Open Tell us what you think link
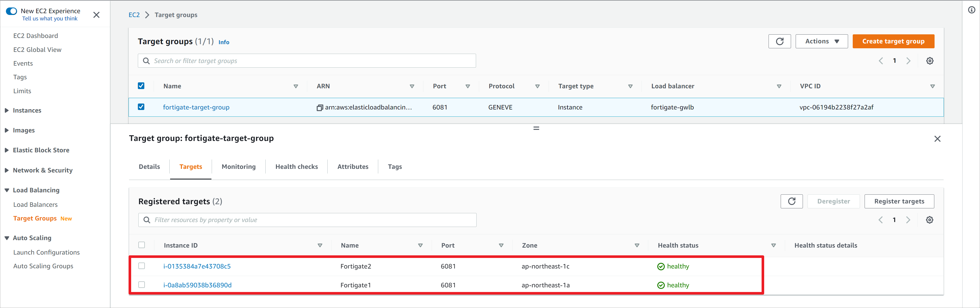 50,19
